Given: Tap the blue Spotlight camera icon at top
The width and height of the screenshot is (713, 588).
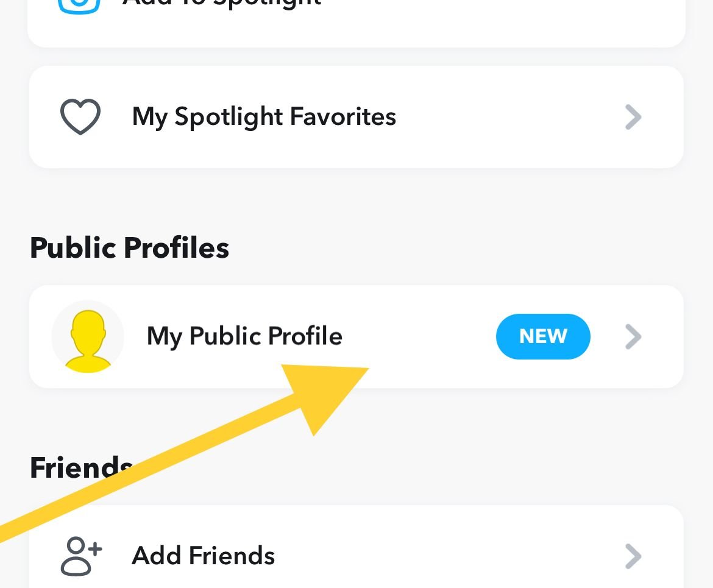Looking at the screenshot, I should pos(79,5).
